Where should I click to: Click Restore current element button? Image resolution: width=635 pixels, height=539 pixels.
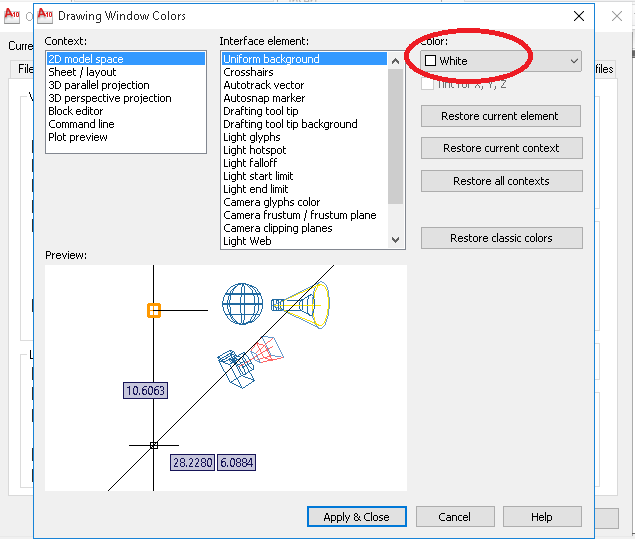pos(501,116)
